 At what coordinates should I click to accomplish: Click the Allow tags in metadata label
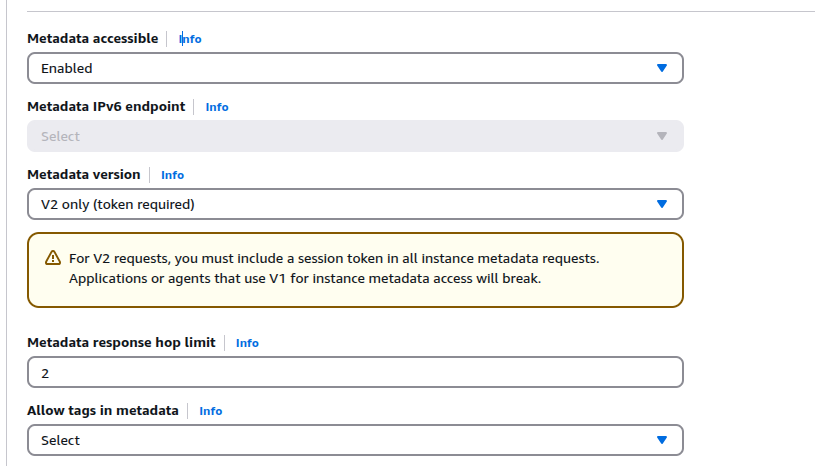click(x=103, y=410)
